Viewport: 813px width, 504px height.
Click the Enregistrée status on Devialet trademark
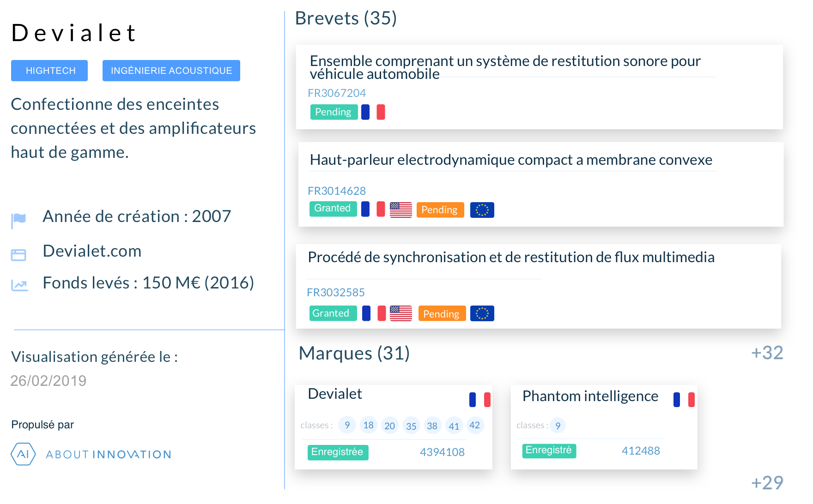point(338,452)
